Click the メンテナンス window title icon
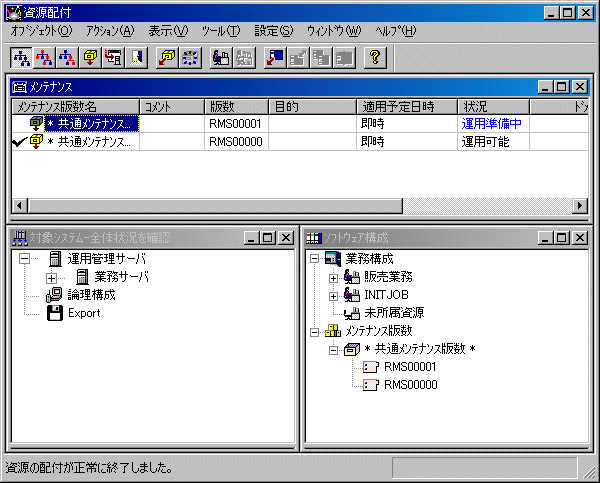The height and width of the screenshot is (483, 600). click(x=20, y=87)
